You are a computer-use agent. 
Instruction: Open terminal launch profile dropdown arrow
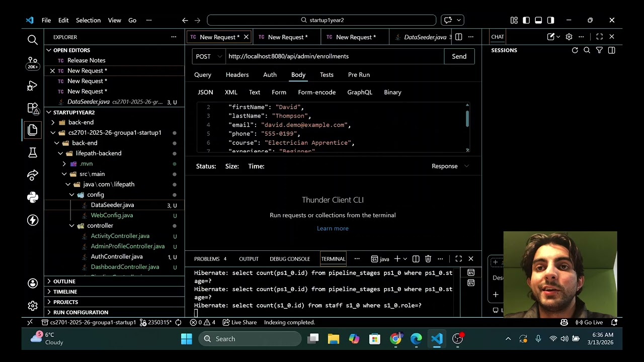(405, 259)
